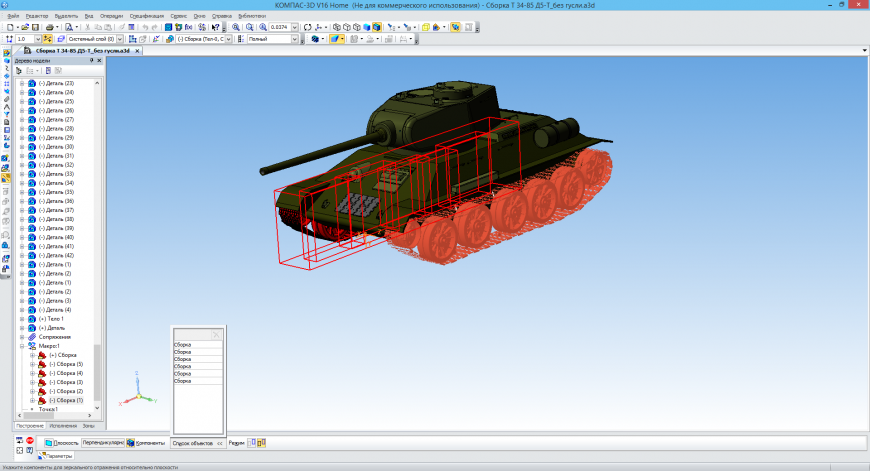Select the Построение tab
This screenshot has width=870, height=471.
[x=30, y=426]
